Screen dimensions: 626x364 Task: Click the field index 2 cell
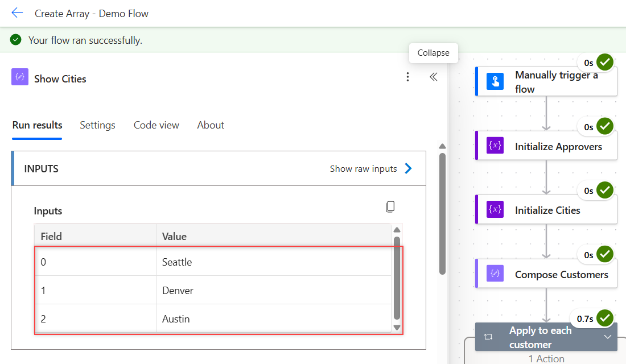point(96,318)
